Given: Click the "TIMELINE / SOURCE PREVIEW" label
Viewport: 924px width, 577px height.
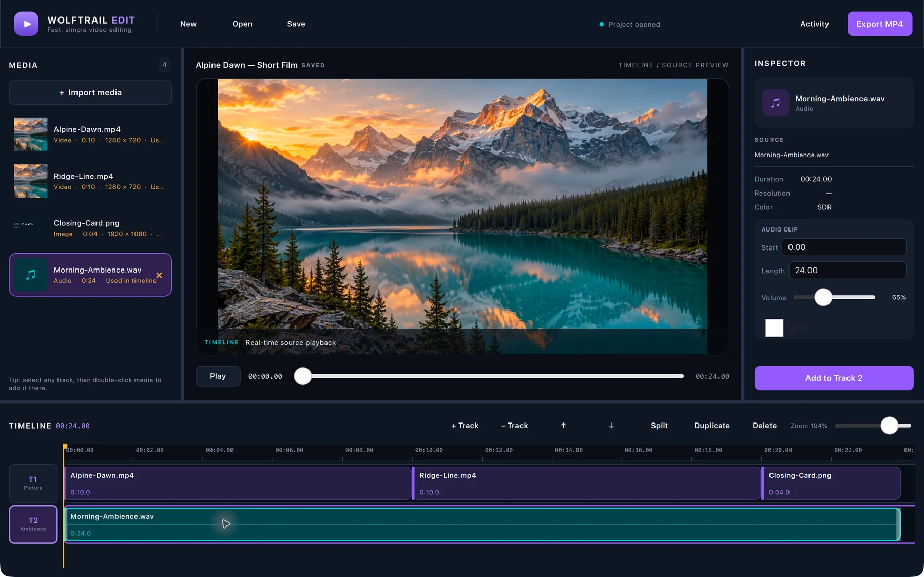Looking at the screenshot, I should tap(673, 65).
